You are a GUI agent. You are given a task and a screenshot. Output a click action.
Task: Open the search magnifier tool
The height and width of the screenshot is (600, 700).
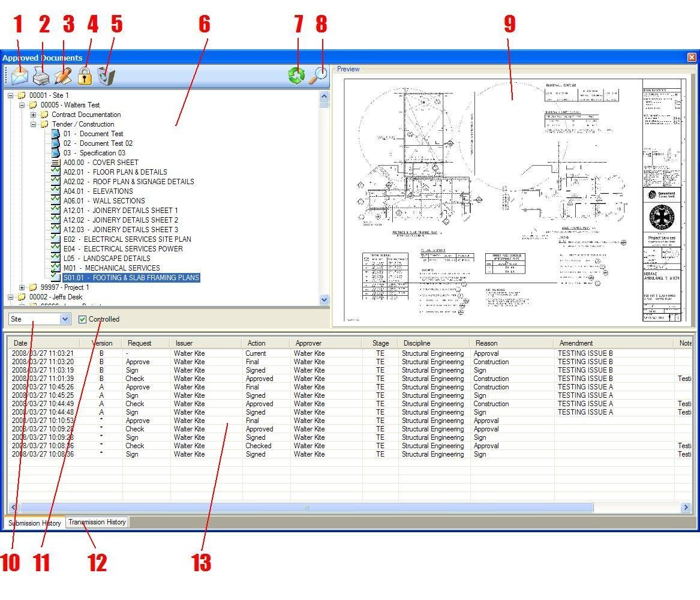click(x=320, y=76)
